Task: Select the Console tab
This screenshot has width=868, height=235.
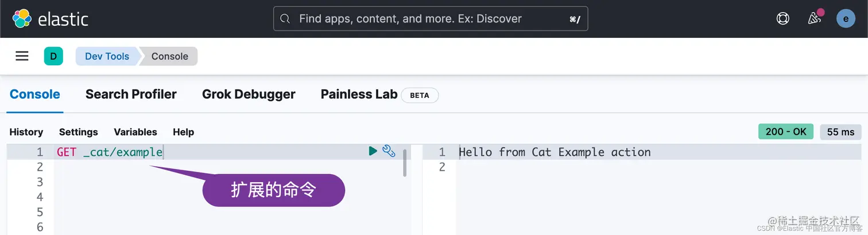Action: coord(35,95)
